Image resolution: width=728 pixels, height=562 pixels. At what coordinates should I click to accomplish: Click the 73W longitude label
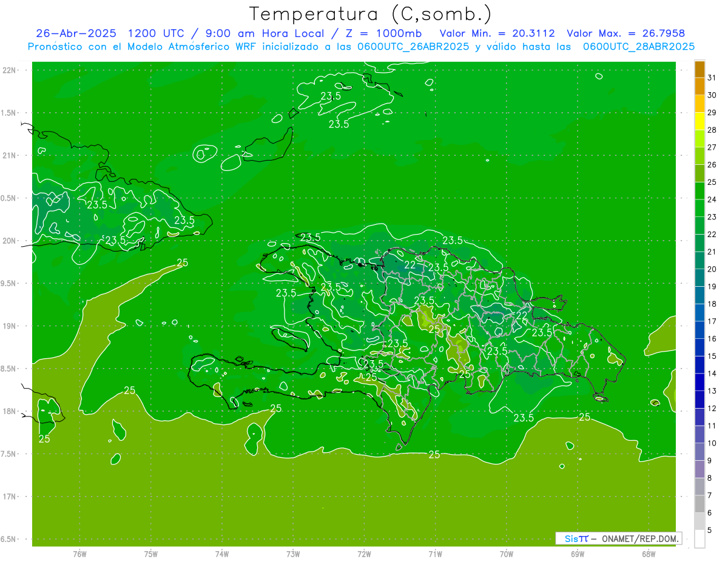(293, 554)
